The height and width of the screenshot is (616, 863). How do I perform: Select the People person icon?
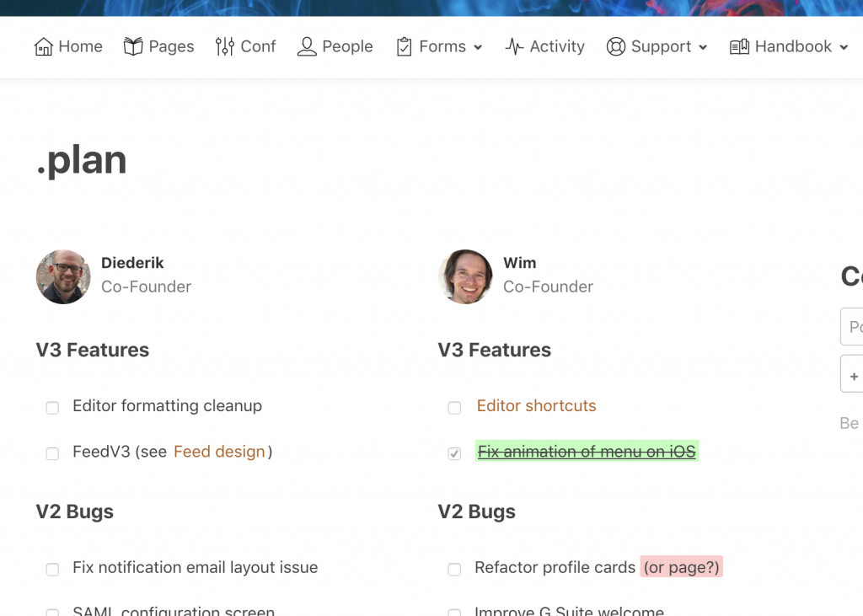[307, 47]
